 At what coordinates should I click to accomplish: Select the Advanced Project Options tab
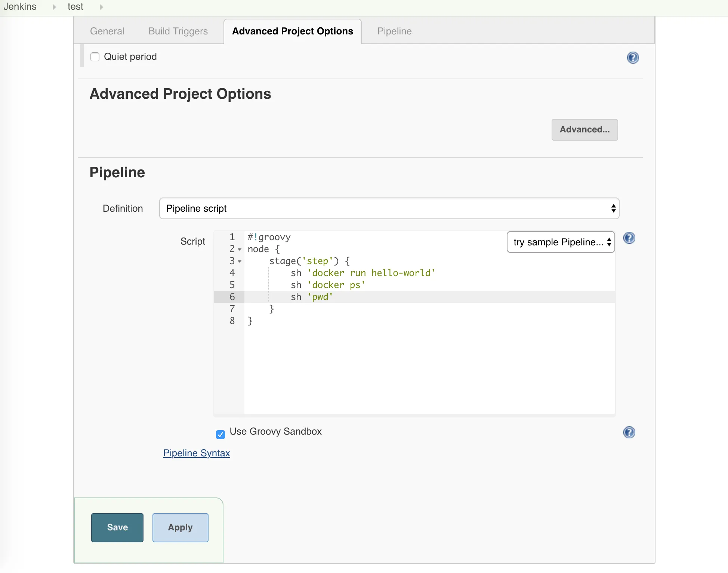[x=293, y=31]
